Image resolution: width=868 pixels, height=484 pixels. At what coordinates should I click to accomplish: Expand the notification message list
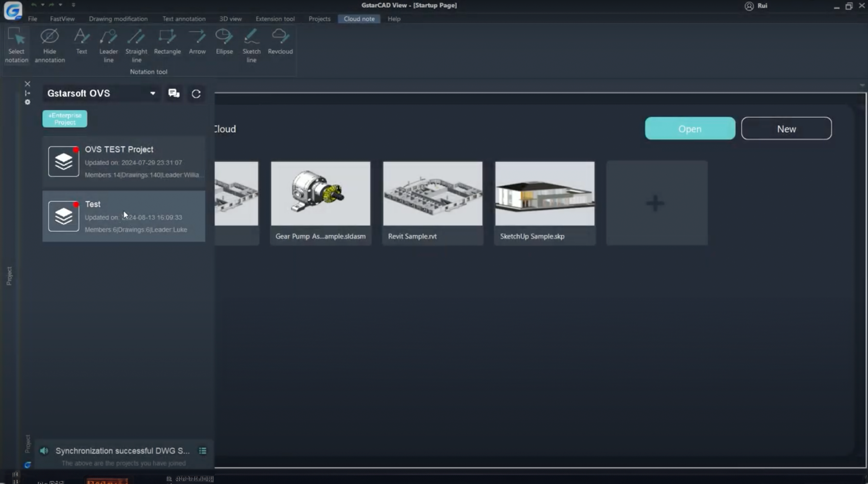click(x=203, y=451)
